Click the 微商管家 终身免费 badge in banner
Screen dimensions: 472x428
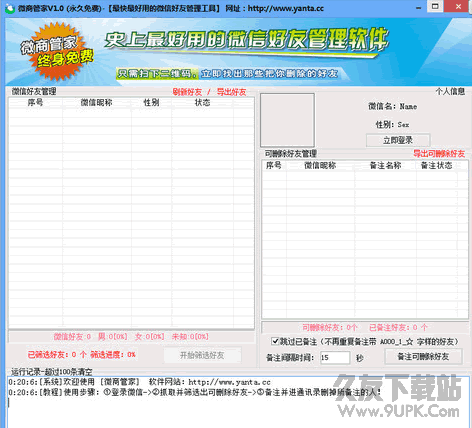click(57, 52)
